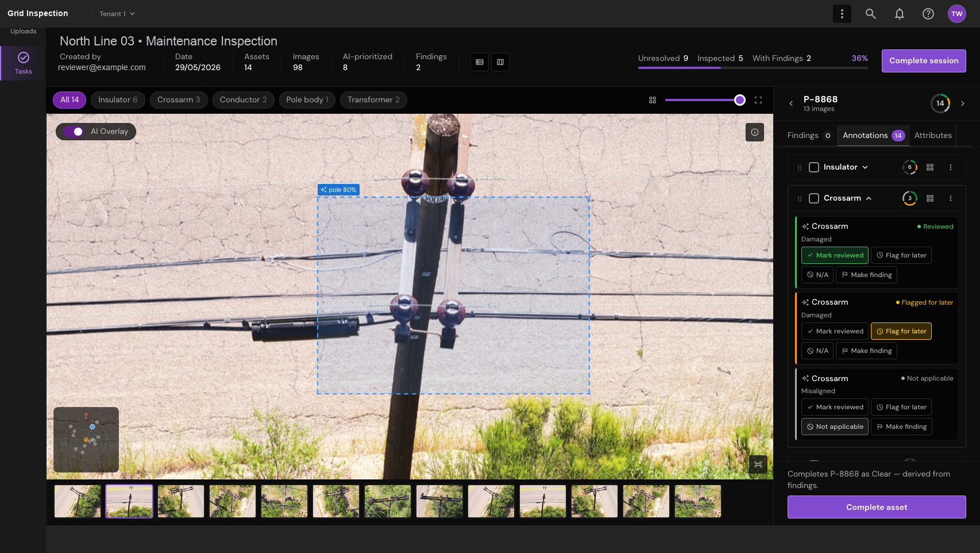Mark reviewed on flagged crossarm

pyautogui.click(x=835, y=331)
